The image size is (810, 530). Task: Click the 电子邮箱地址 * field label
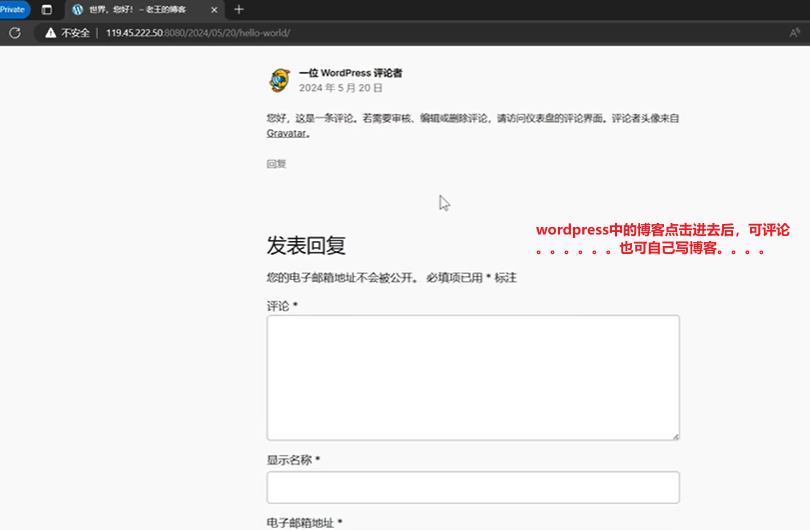[x=304, y=523]
